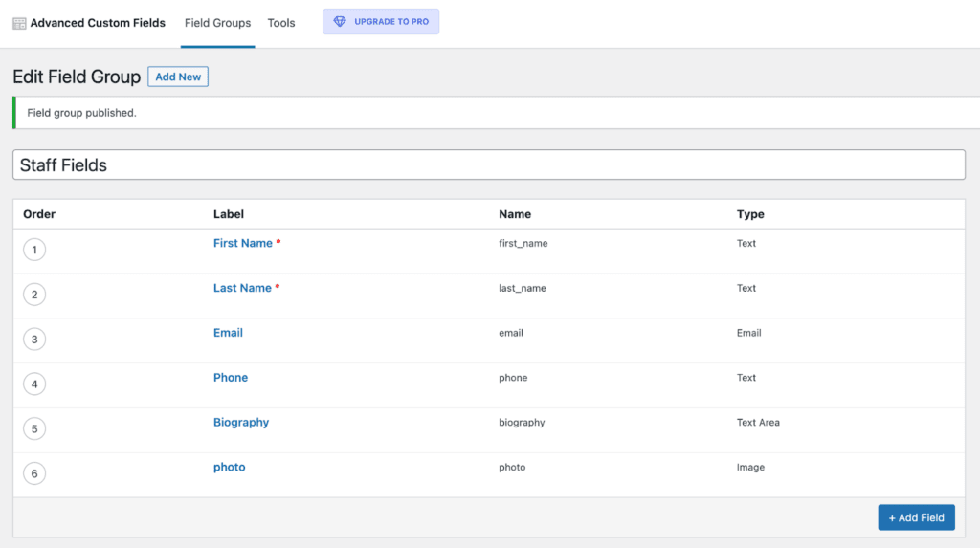Expand the Email field row

(228, 333)
